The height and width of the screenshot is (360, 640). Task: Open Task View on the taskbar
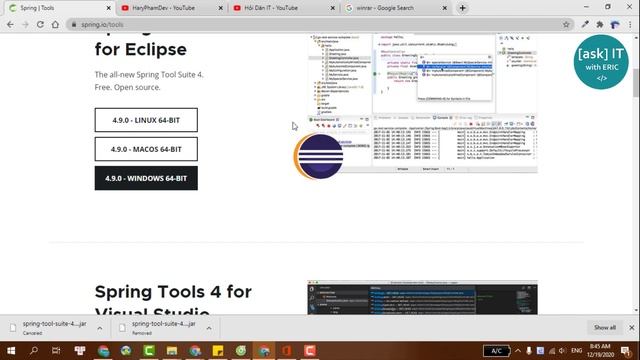tap(56, 351)
